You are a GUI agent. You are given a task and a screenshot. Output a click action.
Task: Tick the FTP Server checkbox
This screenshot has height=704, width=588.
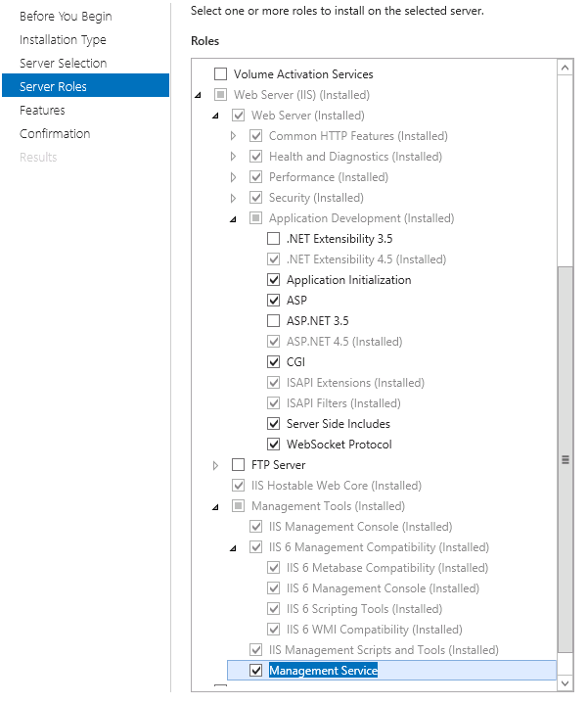pyautogui.click(x=238, y=465)
